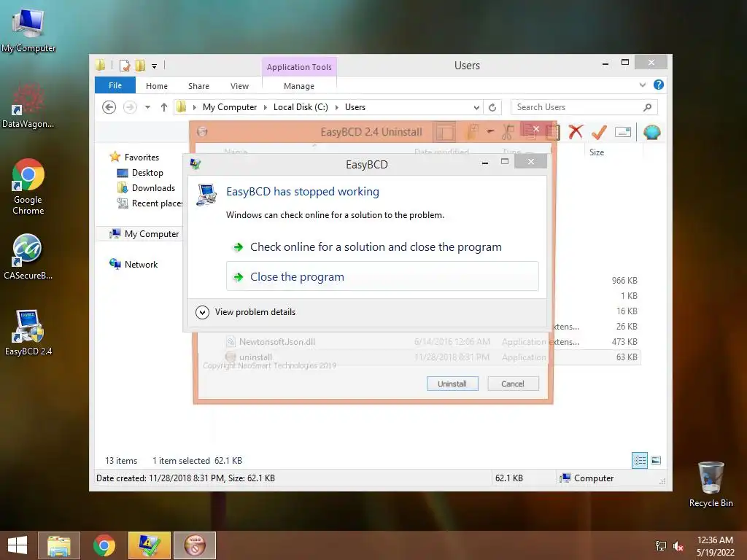Click the new folder icon in quick access toolbar
The image size is (747, 560).
coord(140,65)
